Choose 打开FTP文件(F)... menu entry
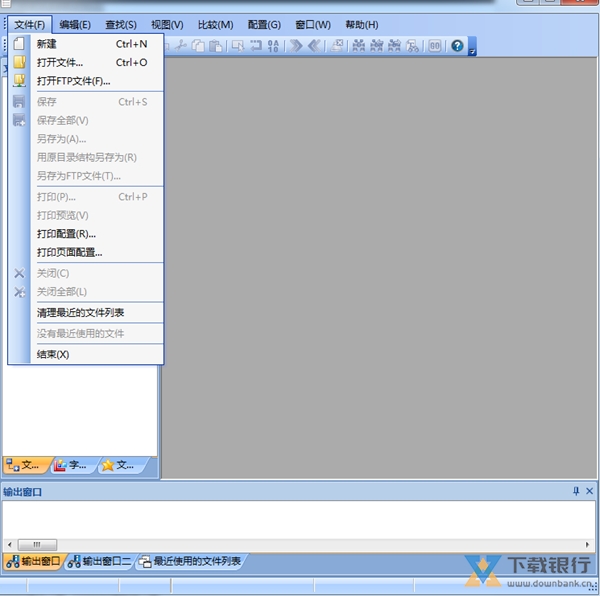The height and width of the screenshot is (596, 600). pos(86,81)
